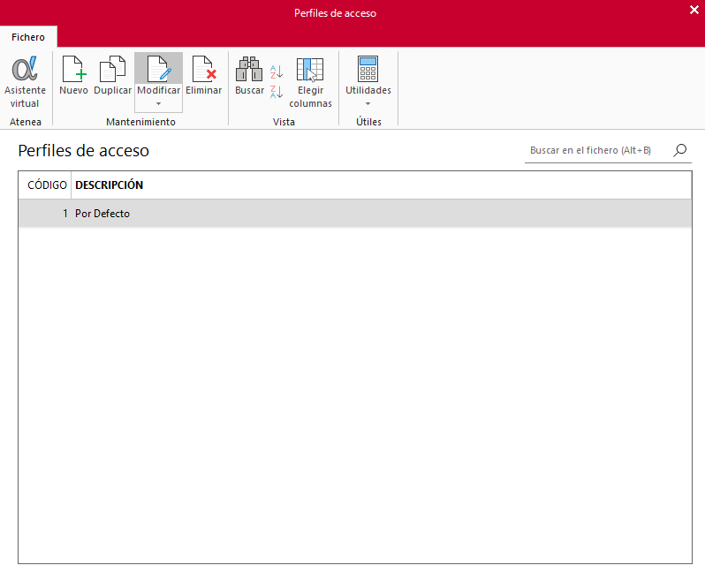705x588 pixels.
Task: Open Elegir columnas chooser
Action: coord(310,81)
